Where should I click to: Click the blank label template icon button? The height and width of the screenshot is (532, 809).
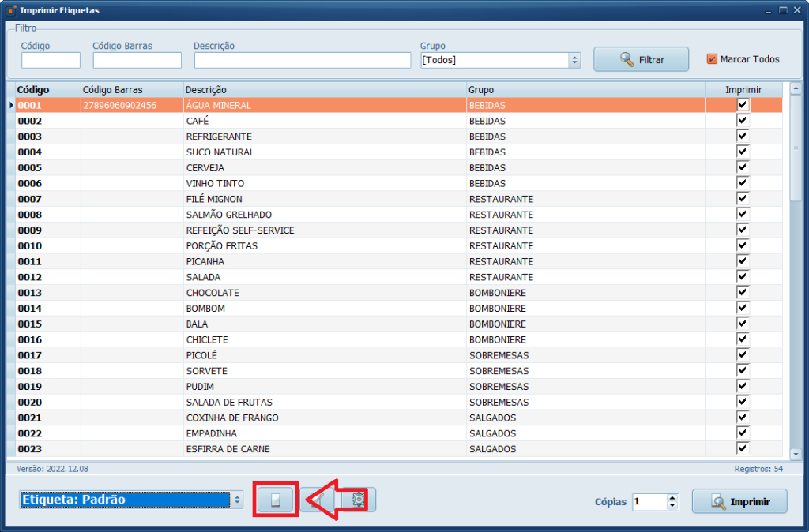click(275, 500)
